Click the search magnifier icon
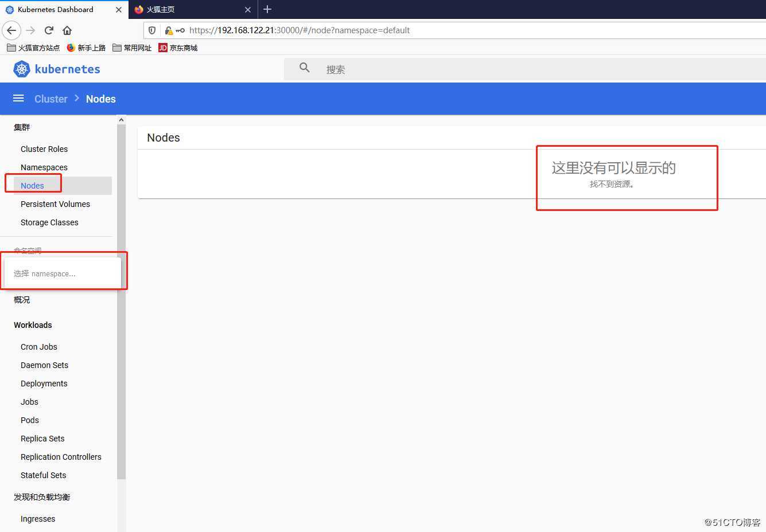The height and width of the screenshot is (532, 766). (x=305, y=68)
